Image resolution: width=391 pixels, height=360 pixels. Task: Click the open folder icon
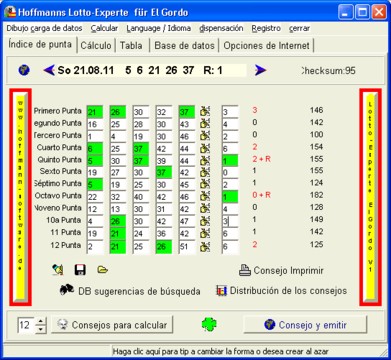pyautogui.click(x=102, y=270)
